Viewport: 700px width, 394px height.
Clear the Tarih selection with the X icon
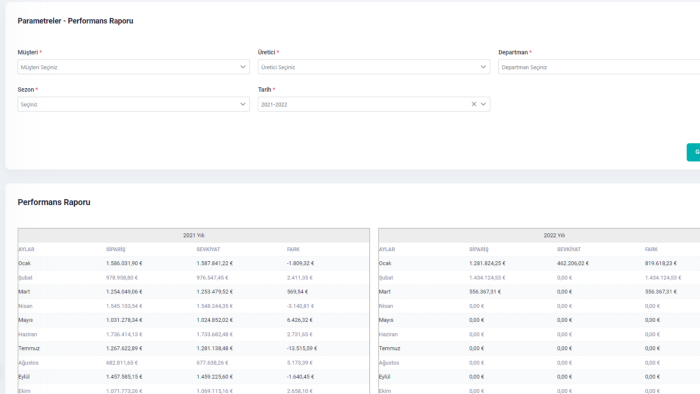point(474,104)
